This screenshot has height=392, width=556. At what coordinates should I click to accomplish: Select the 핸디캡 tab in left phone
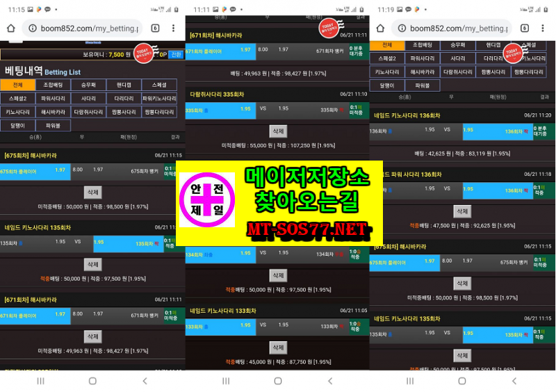(124, 85)
